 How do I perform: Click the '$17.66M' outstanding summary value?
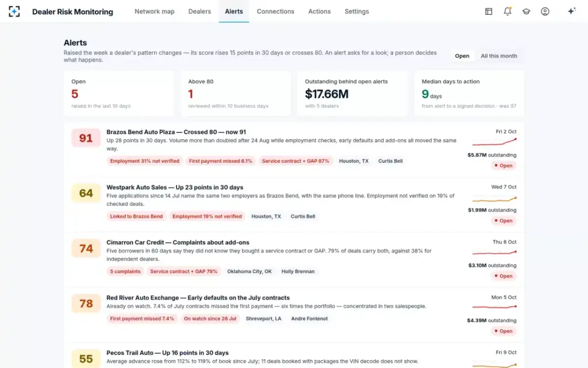click(327, 94)
